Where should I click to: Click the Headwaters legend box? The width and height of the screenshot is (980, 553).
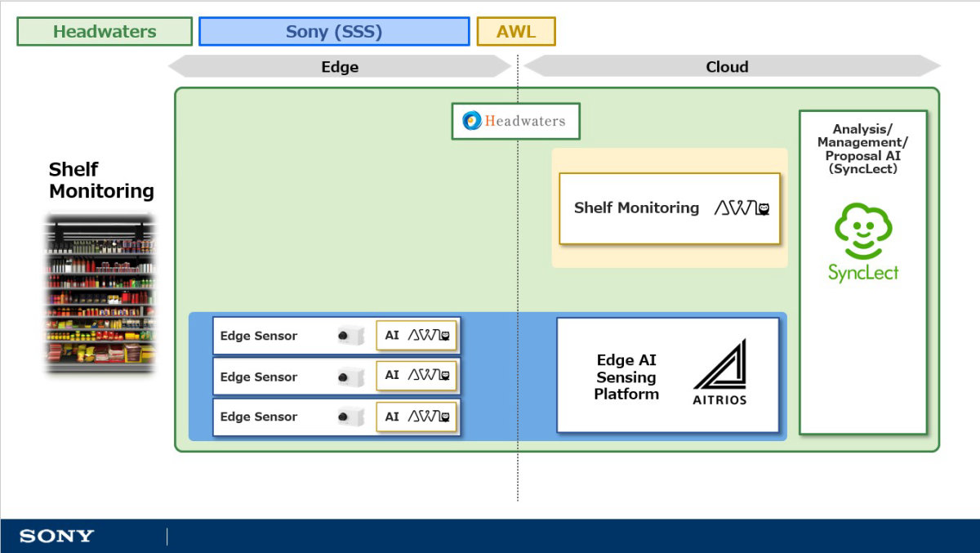point(105,32)
